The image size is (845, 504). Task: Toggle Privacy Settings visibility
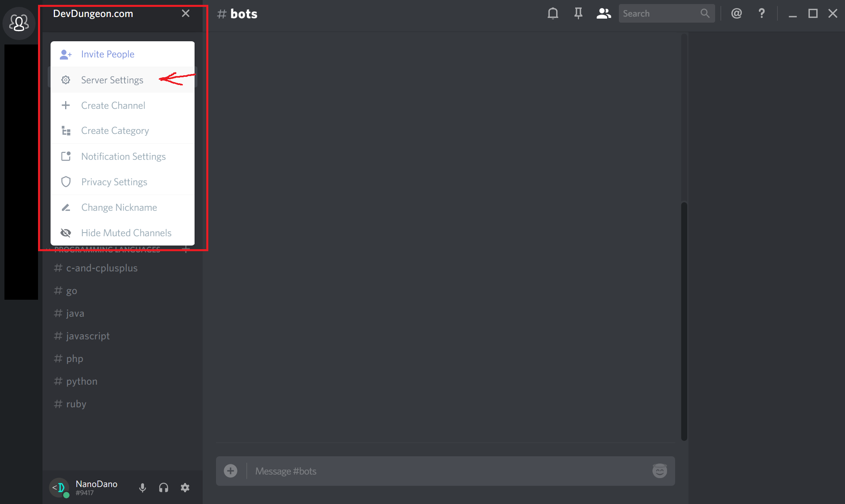[x=114, y=181]
